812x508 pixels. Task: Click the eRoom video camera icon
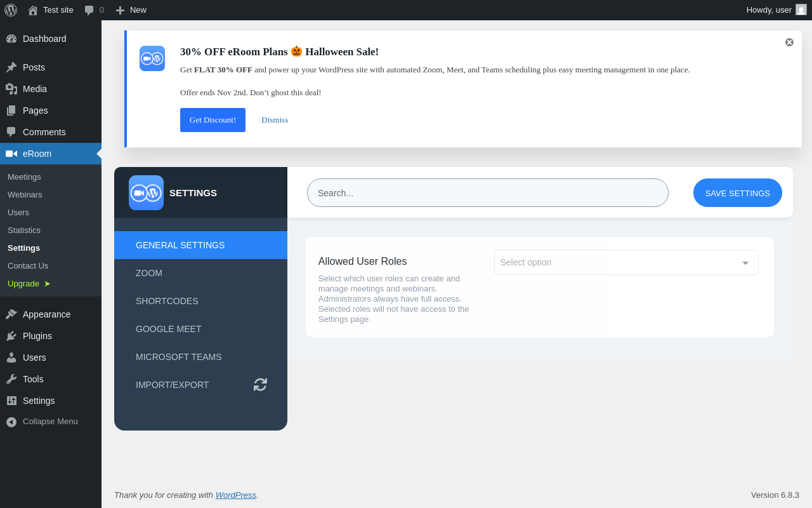pos(11,154)
